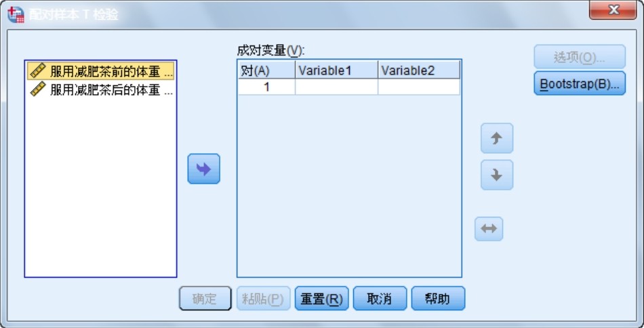The width and height of the screenshot is (644, 328).
Task: Close the 配对样本 T 检验 dialog
Action: point(613,10)
